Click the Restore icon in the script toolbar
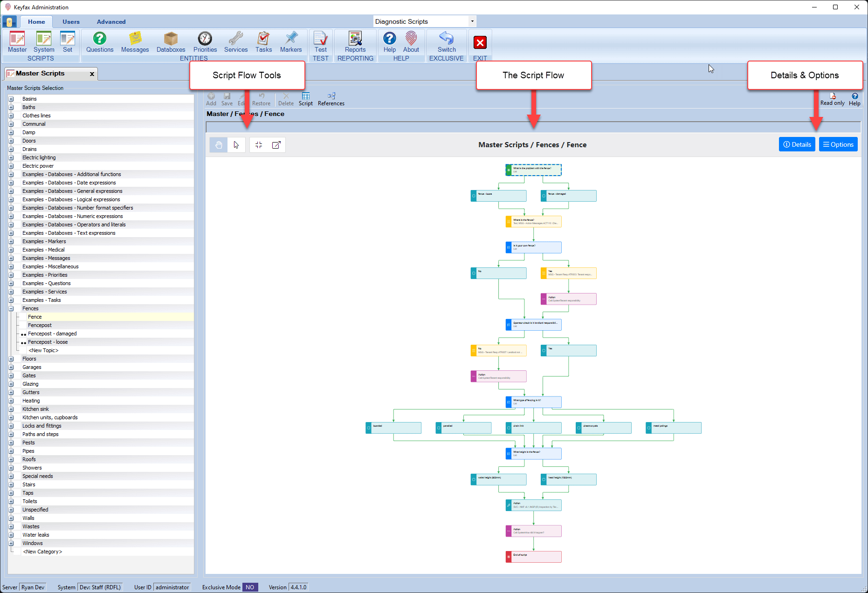 coord(261,98)
